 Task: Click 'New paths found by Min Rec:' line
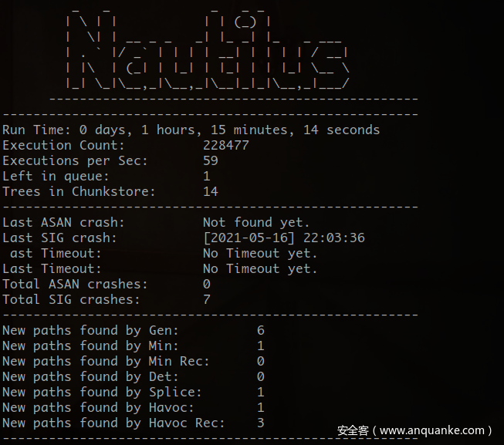[134, 361]
